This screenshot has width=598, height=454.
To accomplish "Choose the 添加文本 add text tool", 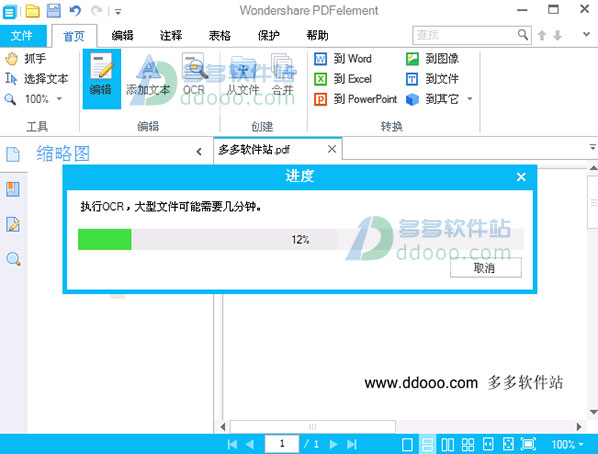I will (x=148, y=76).
